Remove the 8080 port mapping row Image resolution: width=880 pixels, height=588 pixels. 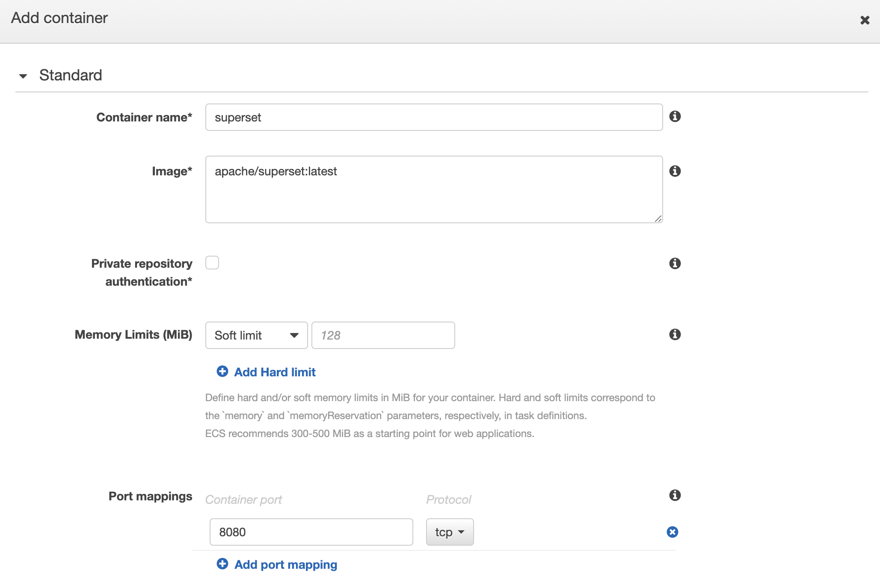click(x=672, y=532)
